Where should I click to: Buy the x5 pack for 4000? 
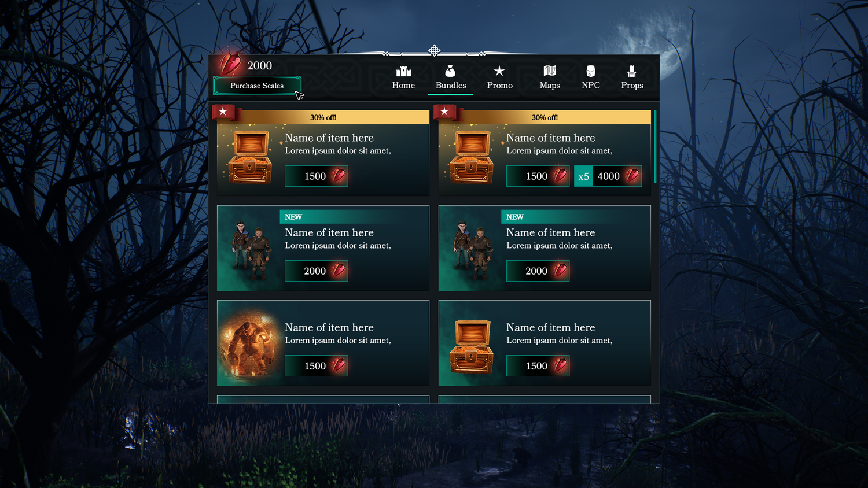[x=608, y=176]
